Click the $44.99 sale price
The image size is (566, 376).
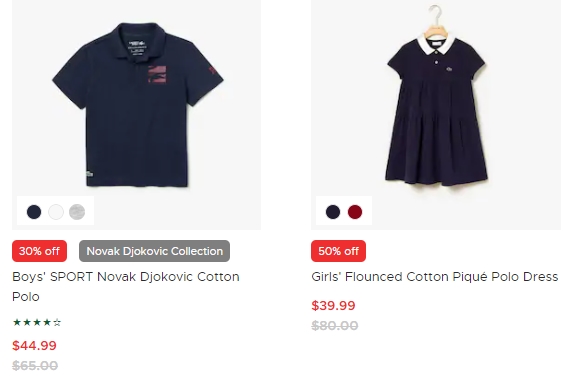click(34, 345)
